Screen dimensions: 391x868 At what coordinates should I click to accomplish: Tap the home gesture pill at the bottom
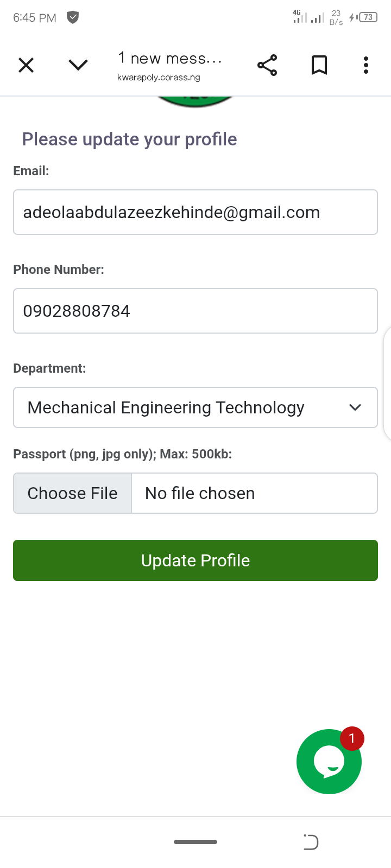coord(195,842)
